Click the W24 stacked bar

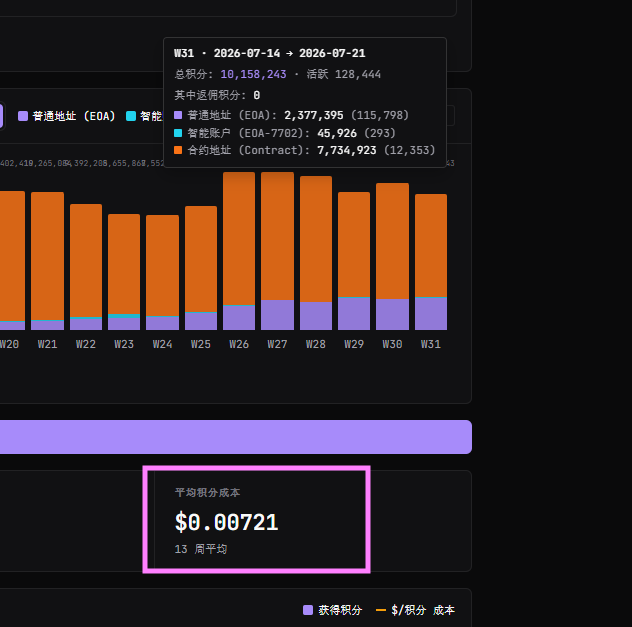tap(162, 272)
